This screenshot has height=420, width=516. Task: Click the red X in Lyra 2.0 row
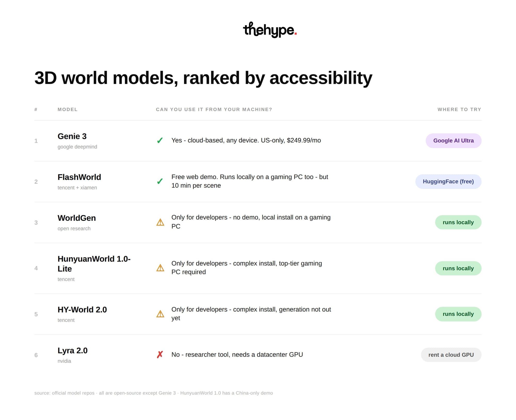click(x=160, y=354)
